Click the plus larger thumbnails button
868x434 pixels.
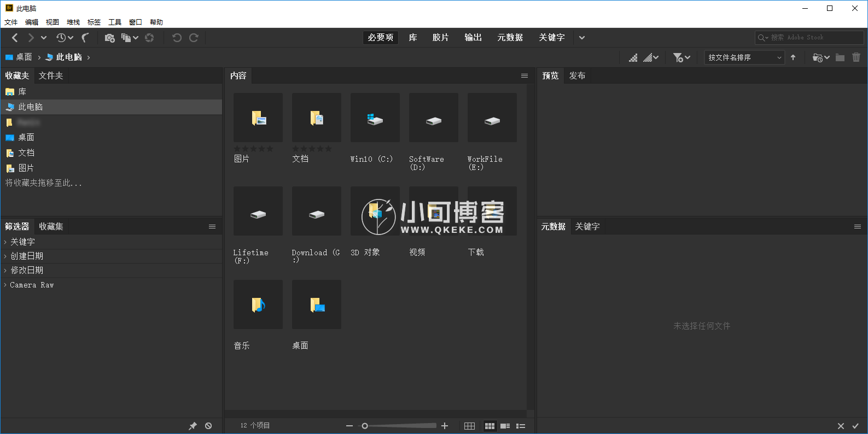tap(445, 426)
